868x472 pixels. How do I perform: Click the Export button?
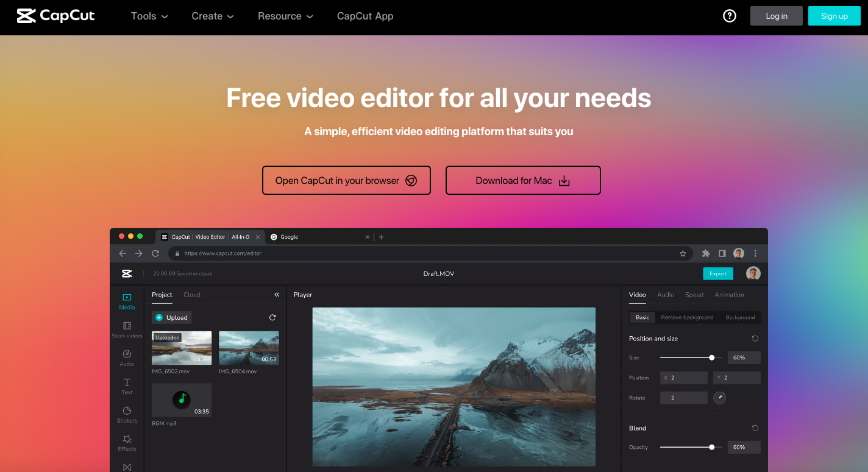click(718, 273)
